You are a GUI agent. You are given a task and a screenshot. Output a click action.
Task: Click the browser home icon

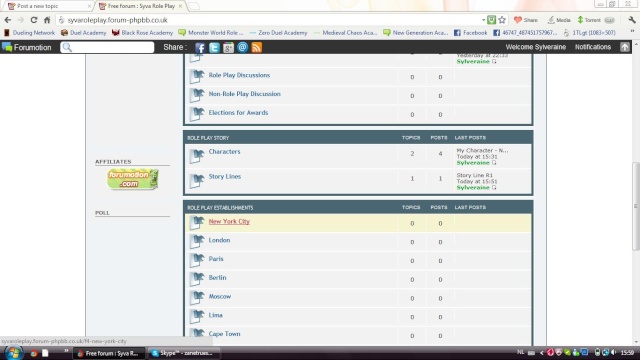(47, 20)
